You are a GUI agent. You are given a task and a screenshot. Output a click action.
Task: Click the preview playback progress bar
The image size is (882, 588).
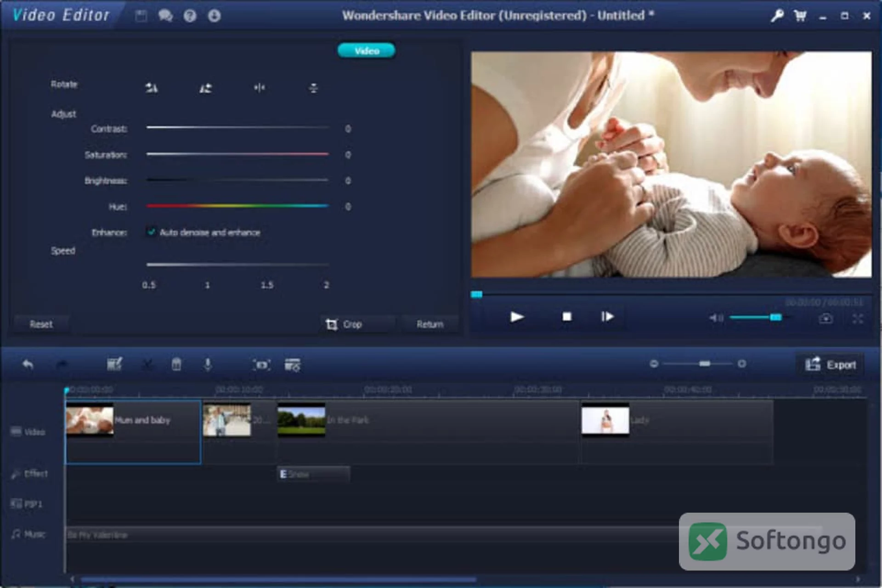click(671, 294)
